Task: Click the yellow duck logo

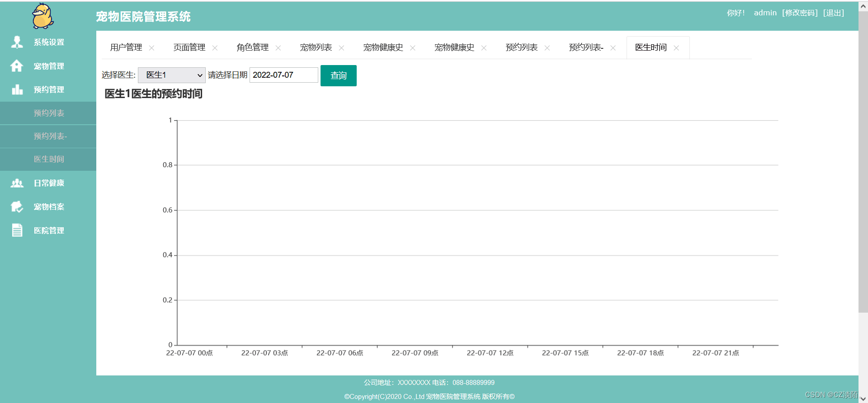Action: pyautogui.click(x=43, y=16)
